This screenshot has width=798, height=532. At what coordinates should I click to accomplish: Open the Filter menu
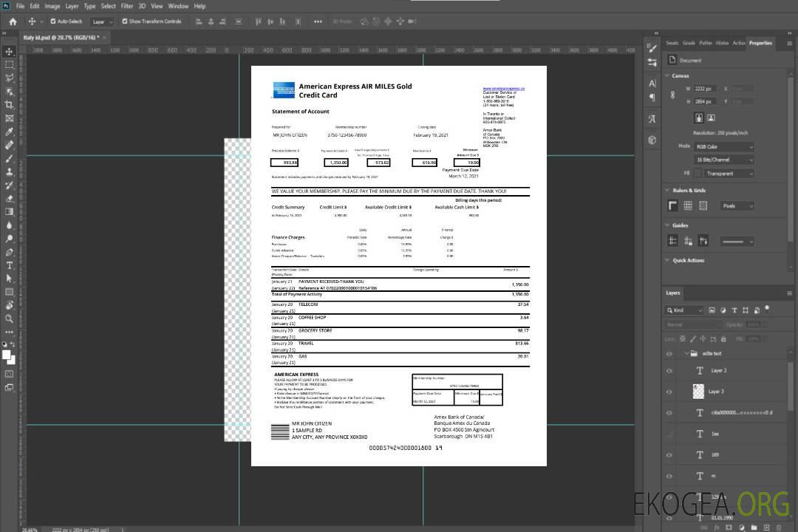point(127,6)
